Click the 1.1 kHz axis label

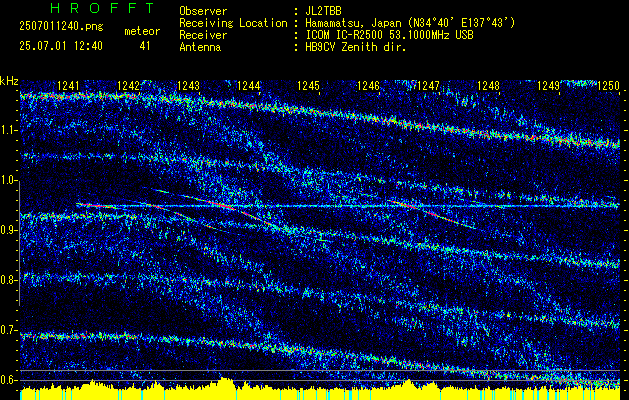[x=9, y=130]
